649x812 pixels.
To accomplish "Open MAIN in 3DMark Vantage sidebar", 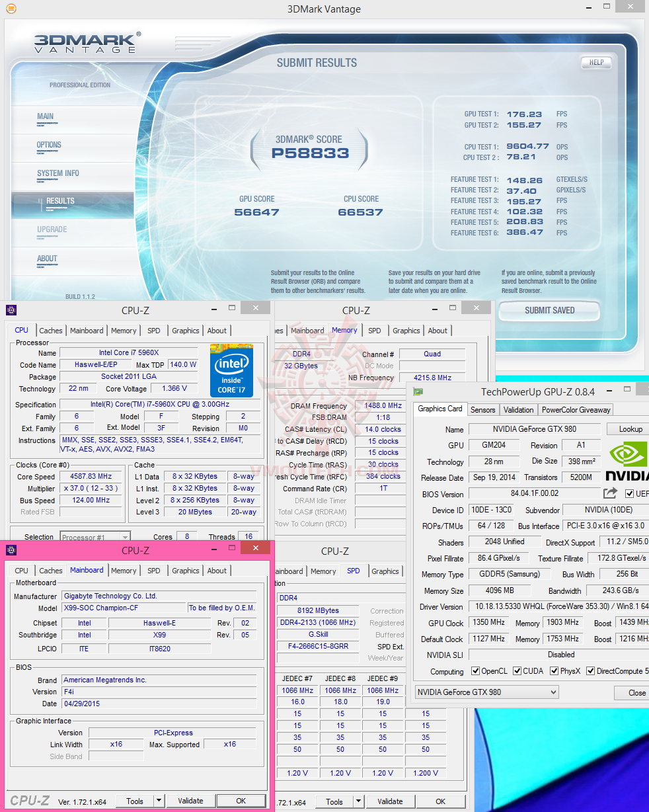I will (46, 116).
